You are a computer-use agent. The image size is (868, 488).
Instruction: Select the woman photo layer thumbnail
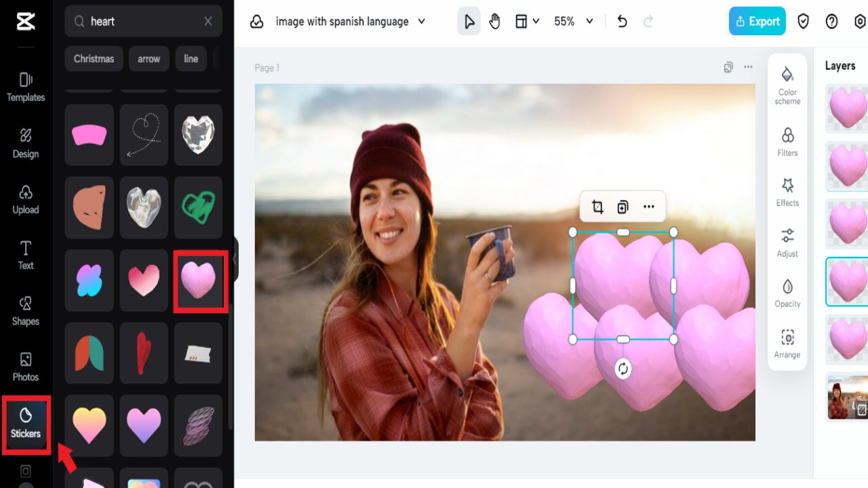pyautogui.click(x=847, y=397)
